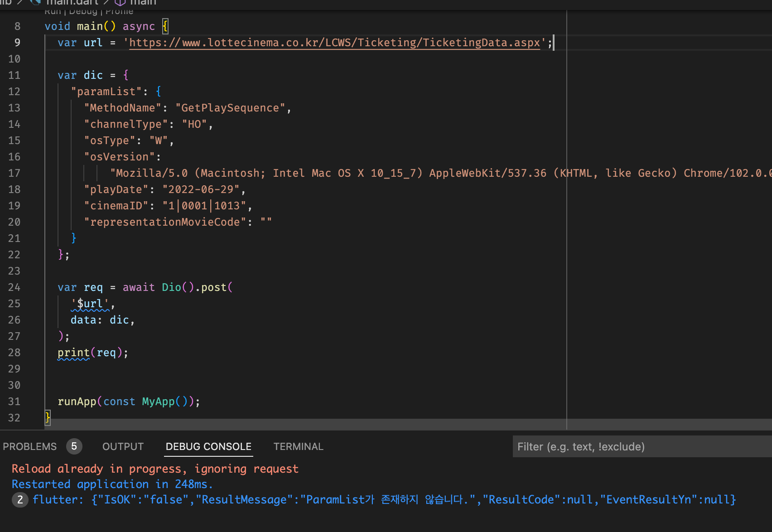
Task: Open the lottecinema TicketingData.aspx URL link
Action: (x=335, y=43)
